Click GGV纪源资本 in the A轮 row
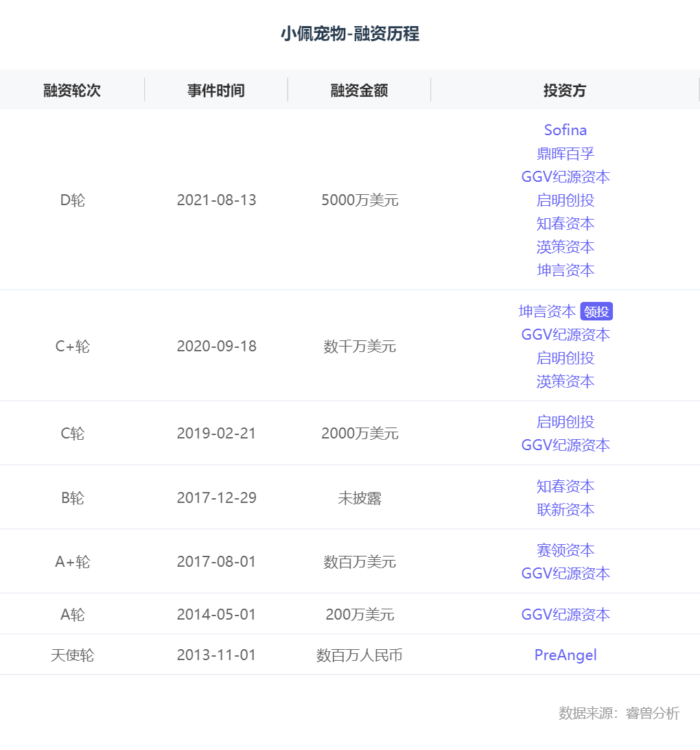 [x=565, y=615]
